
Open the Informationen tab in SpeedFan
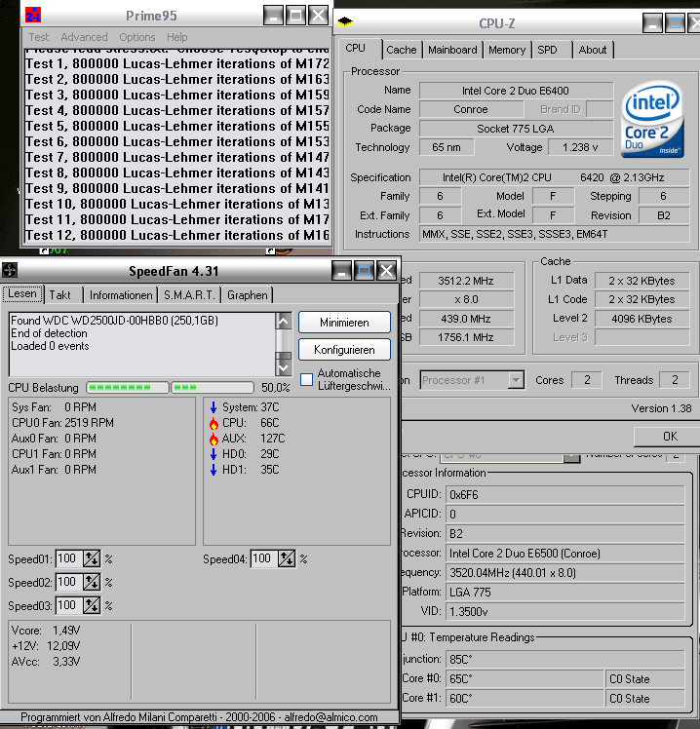(121, 295)
